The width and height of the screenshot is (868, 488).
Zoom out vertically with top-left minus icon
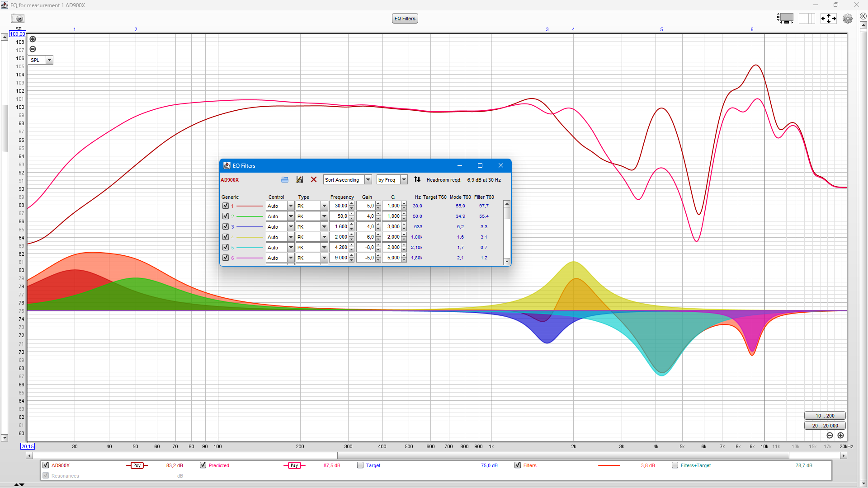33,49
